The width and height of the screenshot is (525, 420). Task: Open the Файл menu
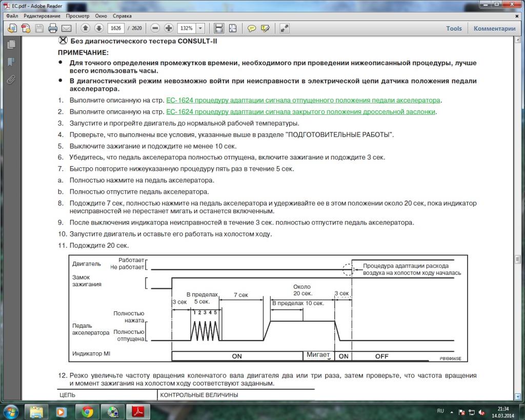(12, 16)
